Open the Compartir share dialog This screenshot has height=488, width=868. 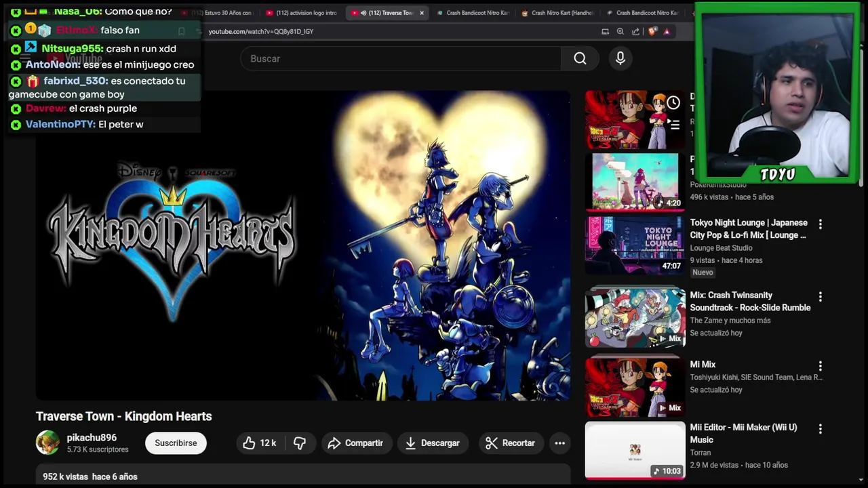(356, 443)
